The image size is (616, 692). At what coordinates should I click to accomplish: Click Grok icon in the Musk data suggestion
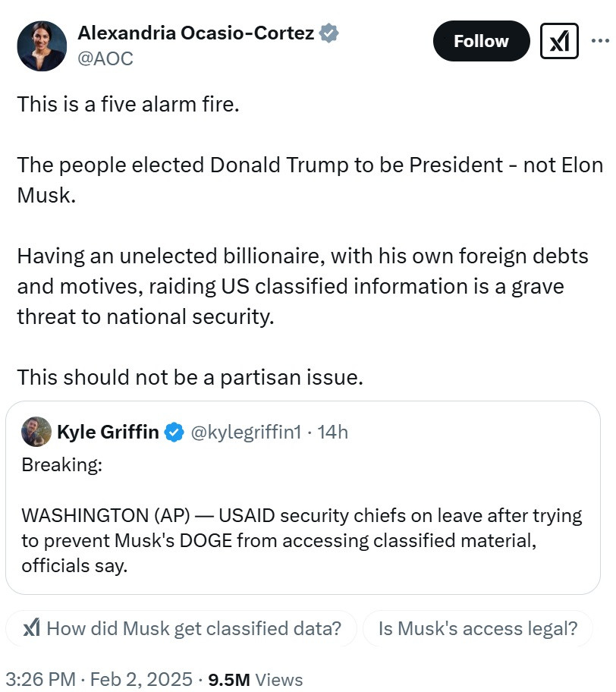click(32, 628)
